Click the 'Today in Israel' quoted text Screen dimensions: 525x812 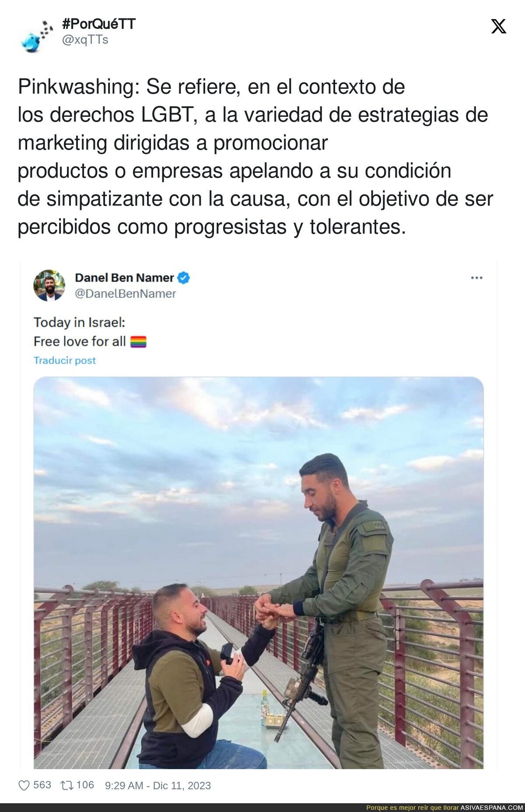[80, 322]
